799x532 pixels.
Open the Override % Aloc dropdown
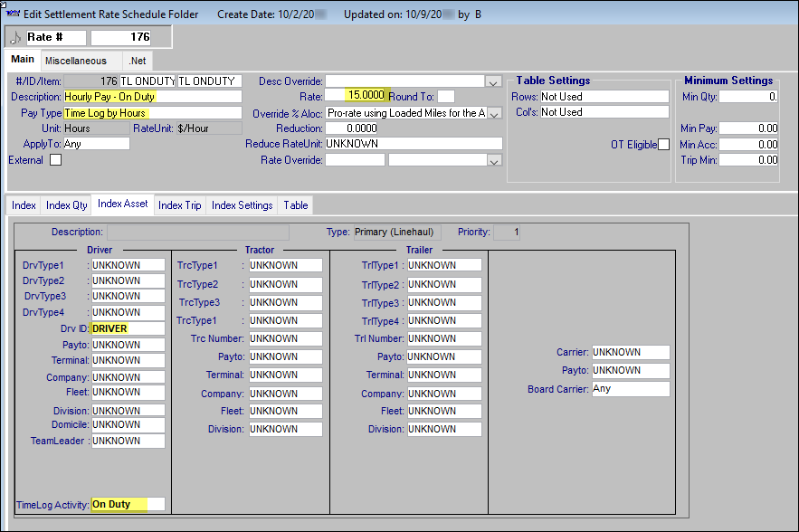pos(493,113)
